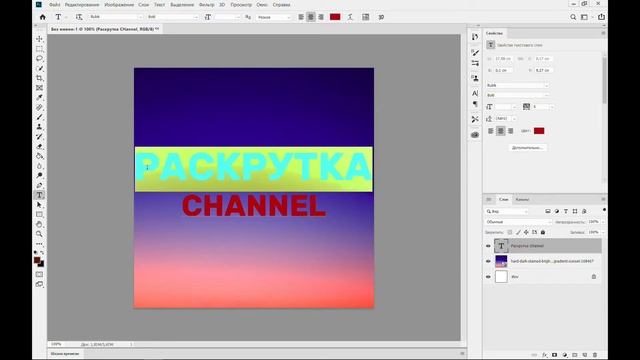Select the Move tool
Viewport: 640px width, 360px height.
[39, 39]
